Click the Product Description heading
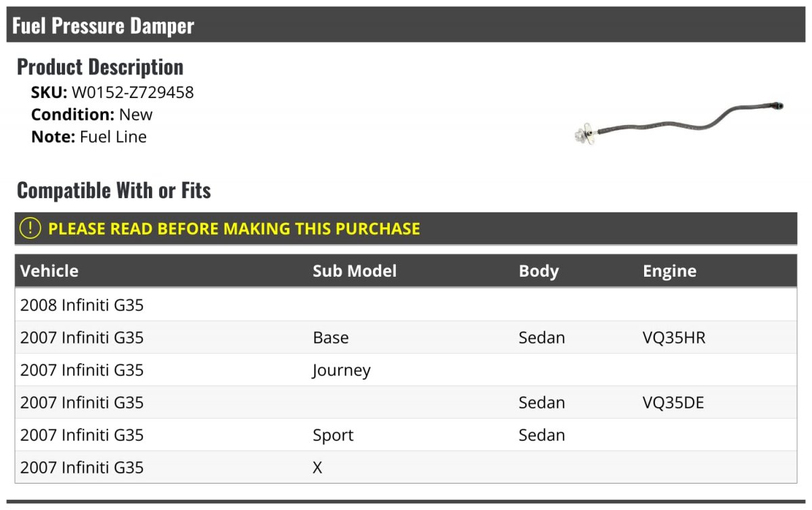The height and width of the screenshot is (510, 812). (x=100, y=67)
